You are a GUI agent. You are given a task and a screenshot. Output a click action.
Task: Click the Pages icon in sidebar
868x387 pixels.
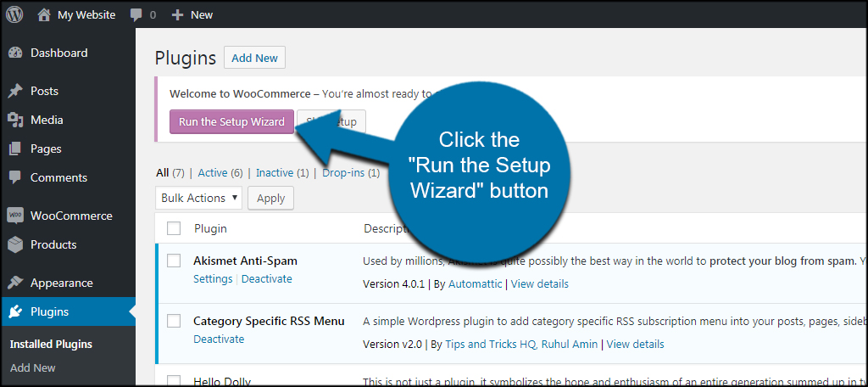pos(15,149)
